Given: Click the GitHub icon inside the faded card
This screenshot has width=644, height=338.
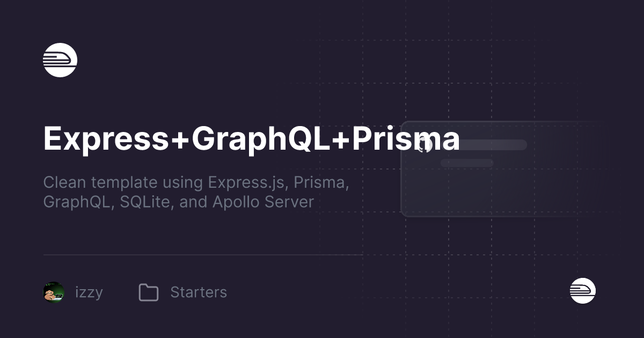Looking at the screenshot, I should [425, 145].
